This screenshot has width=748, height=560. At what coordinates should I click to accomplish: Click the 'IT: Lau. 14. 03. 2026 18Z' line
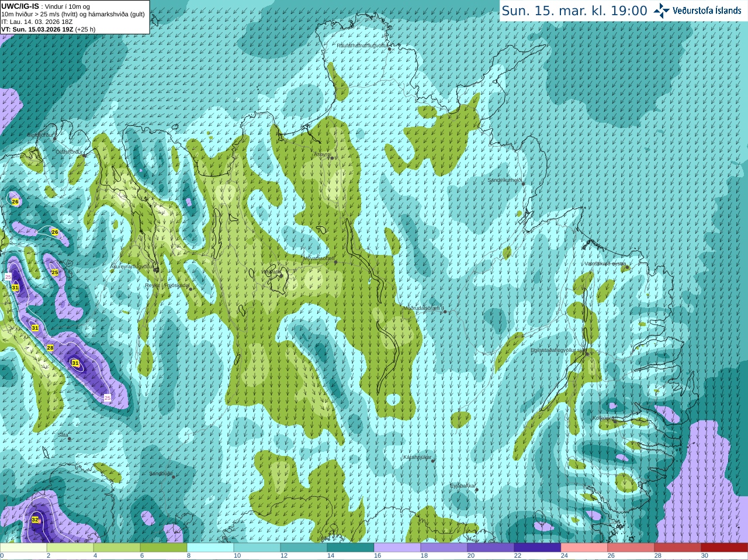37,22
